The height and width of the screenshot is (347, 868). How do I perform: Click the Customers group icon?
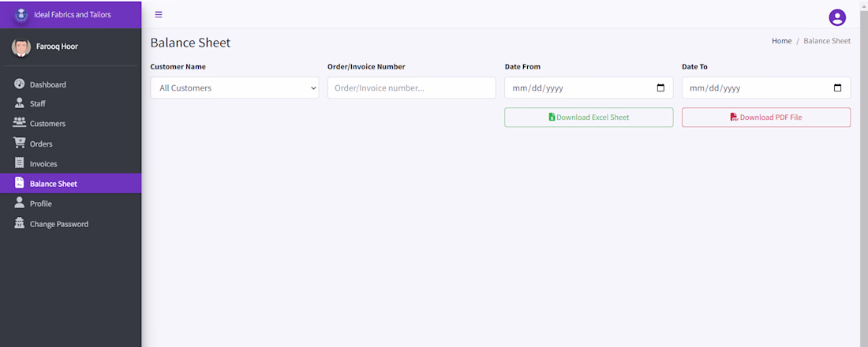point(20,123)
